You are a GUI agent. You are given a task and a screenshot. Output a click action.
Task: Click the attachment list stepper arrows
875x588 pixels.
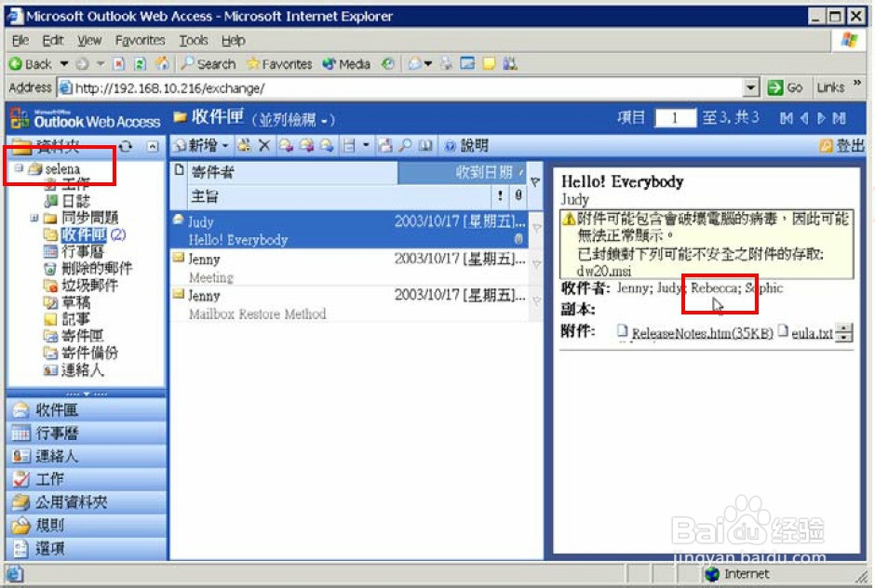(845, 333)
